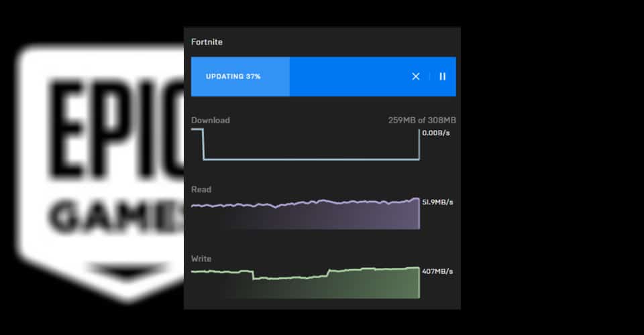The width and height of the screenshot is (644, 335).
Task: Pause the Fortnite update
Action: [442, 76]
